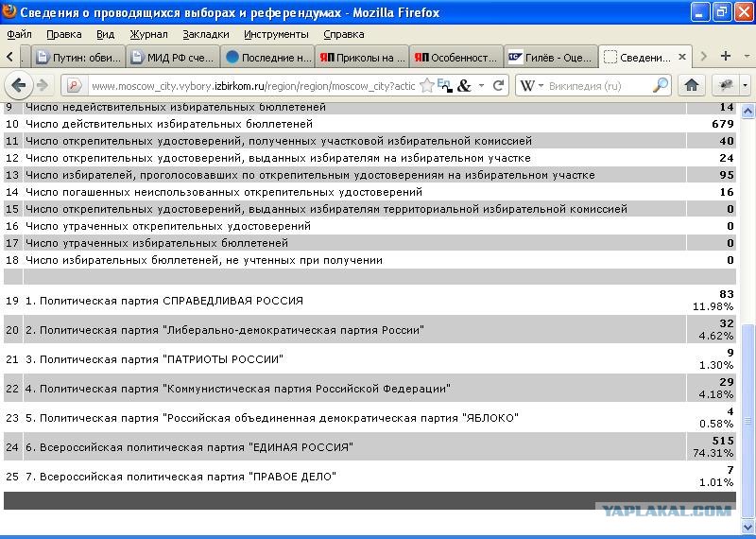Viewport: 756px width, 539px height.
Task: Click the page scrollbar down arrow
Action: [747, 526]
